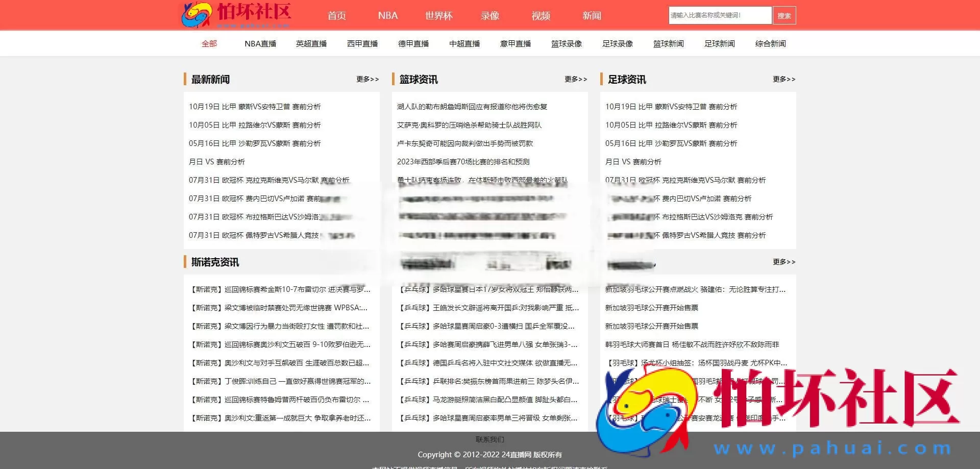980x469 pixels.
Task: Click 更多>> next to 篮球资讯
Action: 576,79
